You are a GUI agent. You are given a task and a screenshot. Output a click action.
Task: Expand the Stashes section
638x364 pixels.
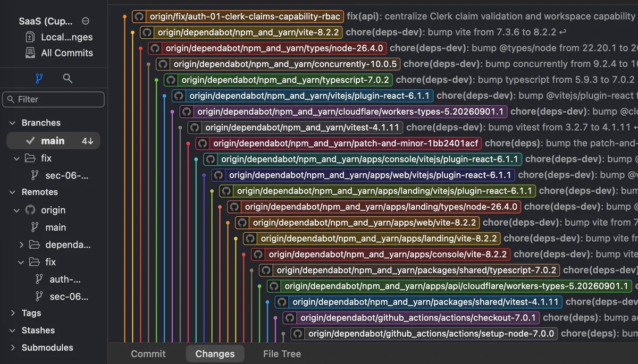(13, 331)
